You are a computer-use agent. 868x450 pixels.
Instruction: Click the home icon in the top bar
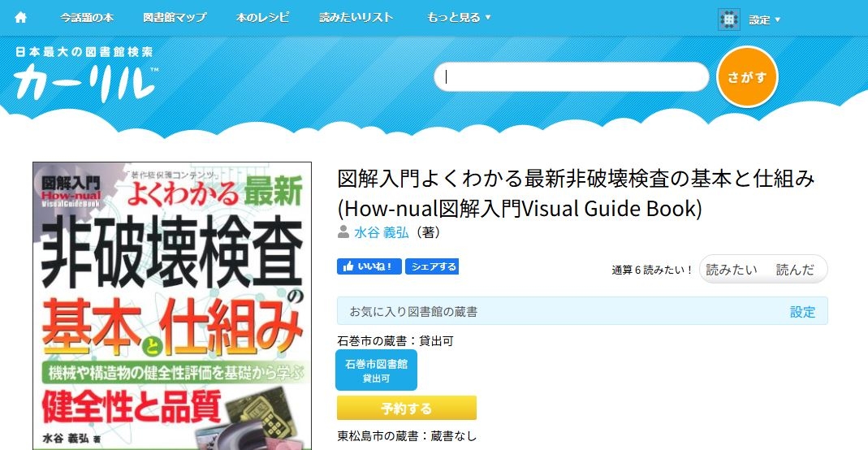point(21,18)
